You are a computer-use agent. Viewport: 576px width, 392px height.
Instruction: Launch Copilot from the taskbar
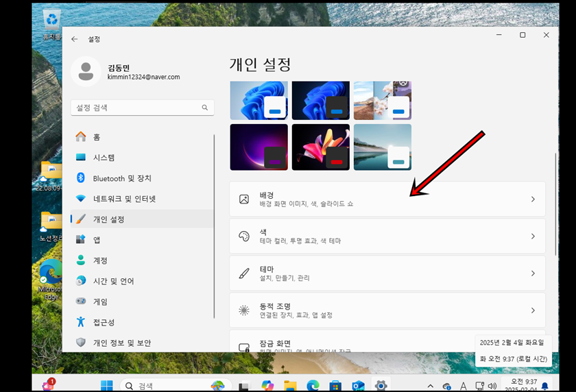point(267,385)
